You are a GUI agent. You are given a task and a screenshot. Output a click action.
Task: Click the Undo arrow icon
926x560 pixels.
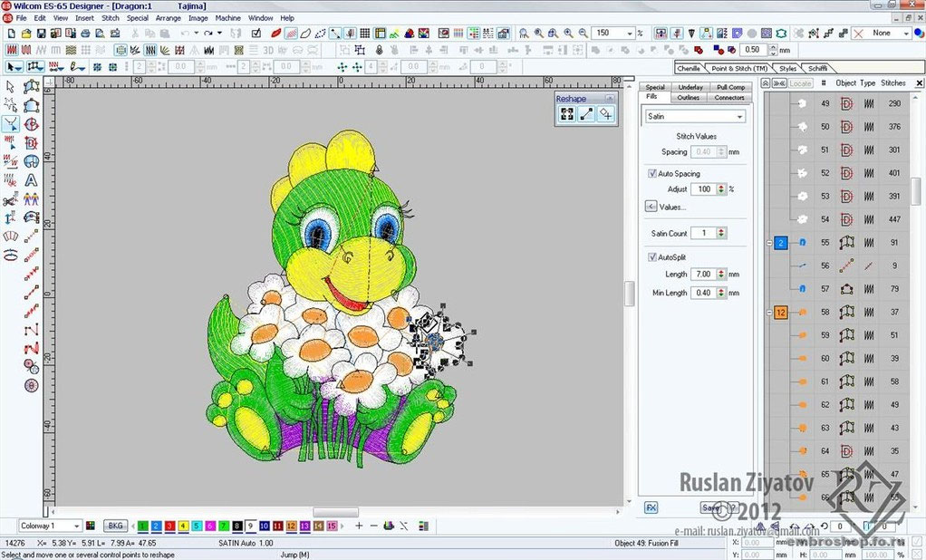tap(185, 33)
